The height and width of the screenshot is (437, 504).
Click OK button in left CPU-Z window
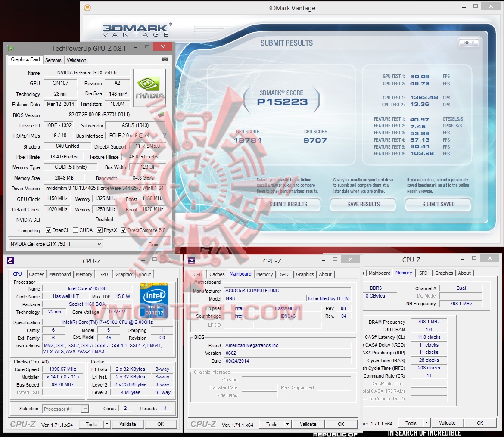click(160, 424)
